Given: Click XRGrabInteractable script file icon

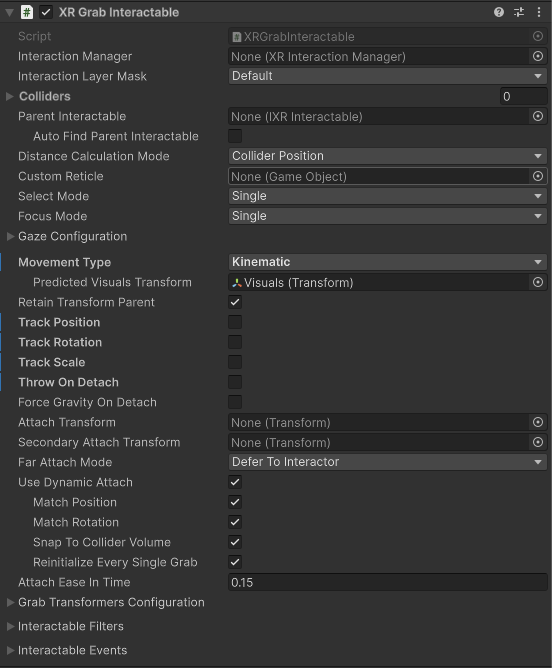Looking at the screenshot, I should (x=237, y=37).
